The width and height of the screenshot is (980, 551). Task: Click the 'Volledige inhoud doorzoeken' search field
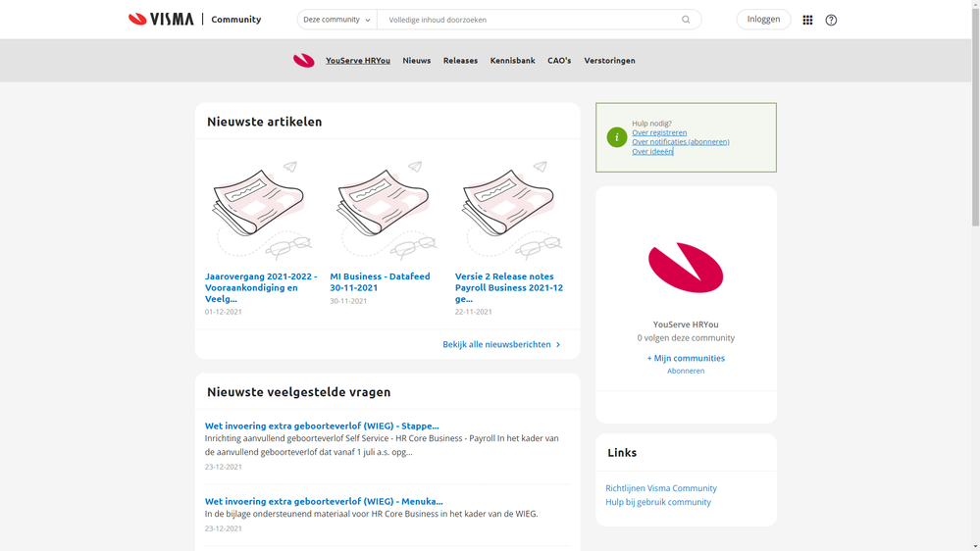tap(532, 20)
